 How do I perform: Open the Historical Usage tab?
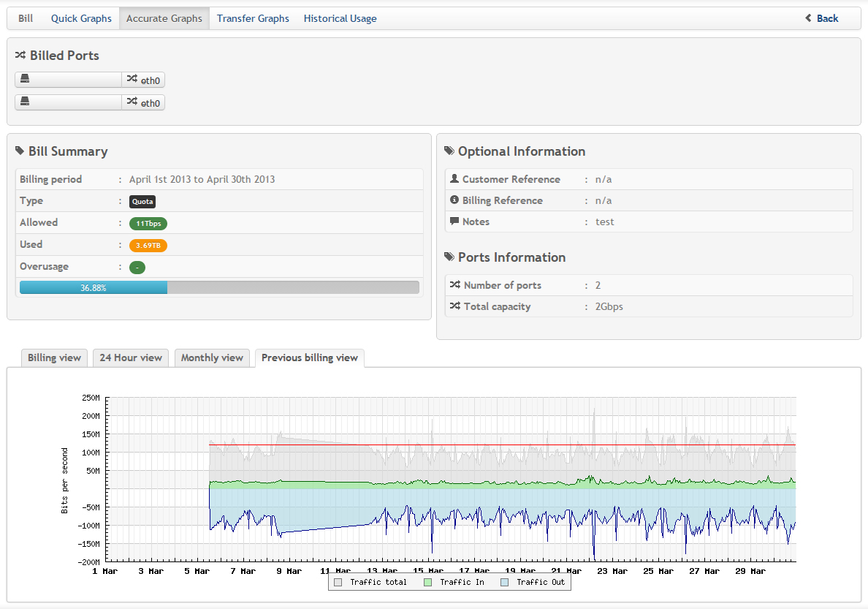340,18
